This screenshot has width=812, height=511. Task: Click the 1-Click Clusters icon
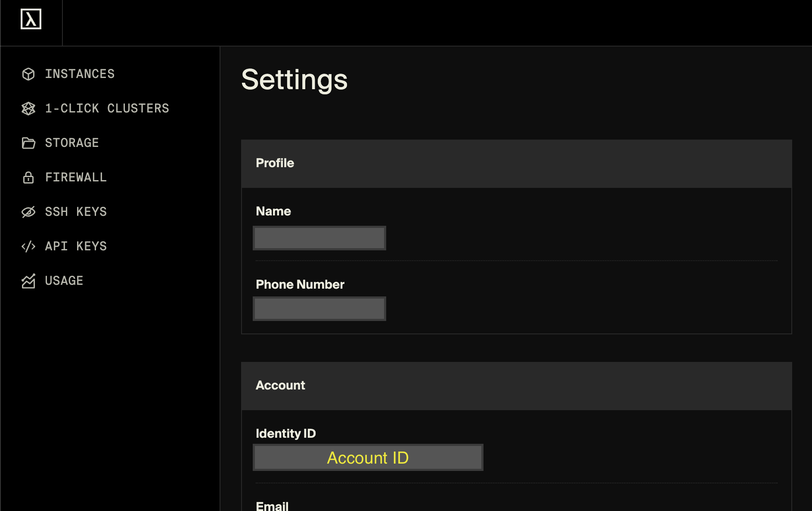click(28, 109)
